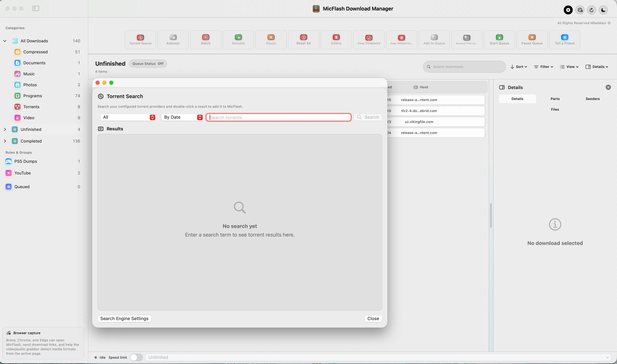The width and height of the screenshot is (617, 364).
Task: Select the Documents category
Action: [47, 63]
